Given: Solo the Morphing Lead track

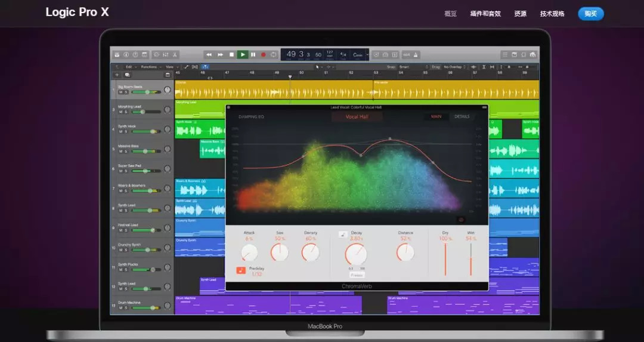Looking at the screenshot, I should pyautogui.click(x=126, y=112).
